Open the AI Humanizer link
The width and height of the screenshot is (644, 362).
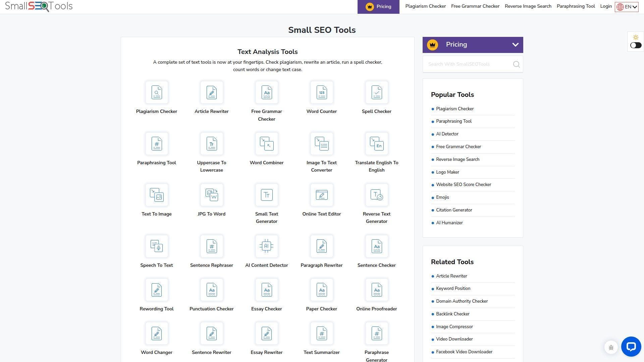(449, 223)
